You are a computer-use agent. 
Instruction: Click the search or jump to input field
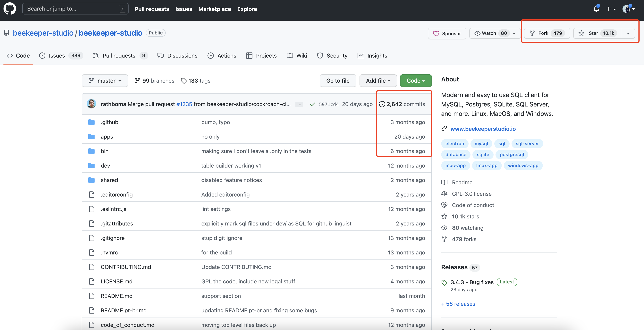tap(75, 8)
